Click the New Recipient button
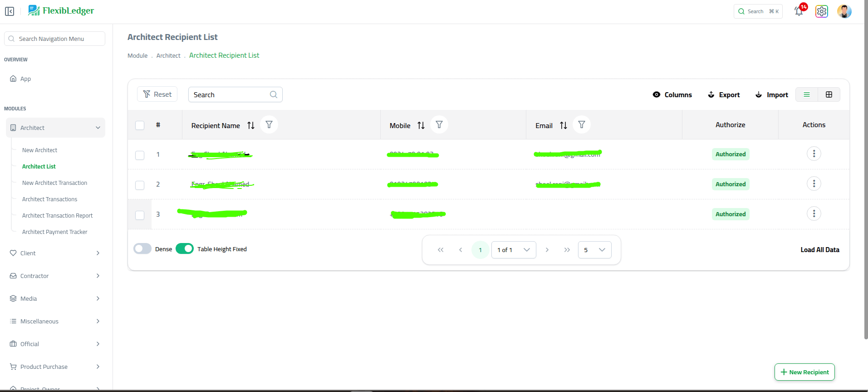This screenshot has width=868, height=392. tap(804, 372)
